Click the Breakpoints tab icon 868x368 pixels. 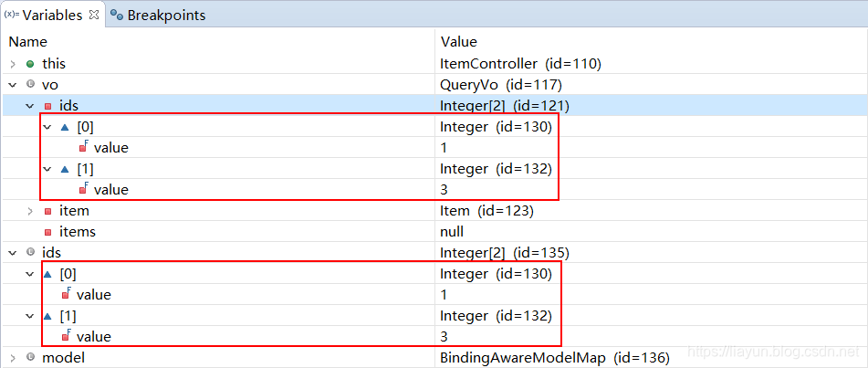(x=116, y=16)
